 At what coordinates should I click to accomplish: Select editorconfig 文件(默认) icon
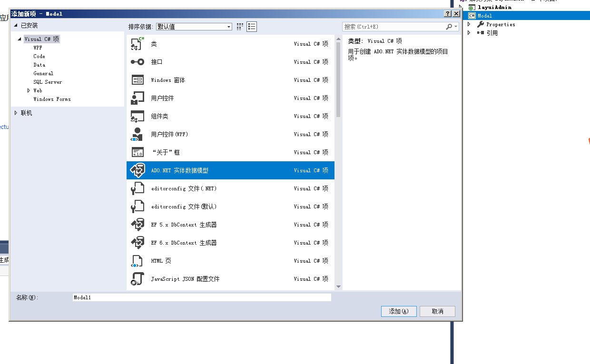137,207
